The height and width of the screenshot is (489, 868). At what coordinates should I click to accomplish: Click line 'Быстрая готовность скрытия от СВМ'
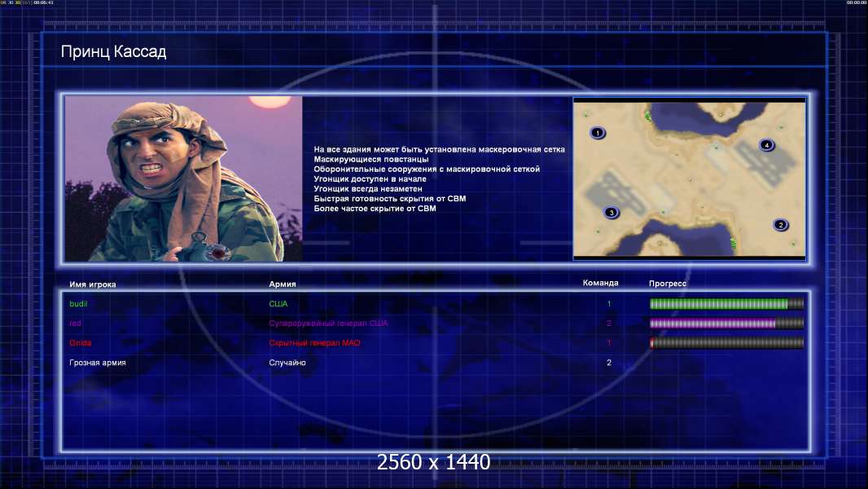click(390, 199)
